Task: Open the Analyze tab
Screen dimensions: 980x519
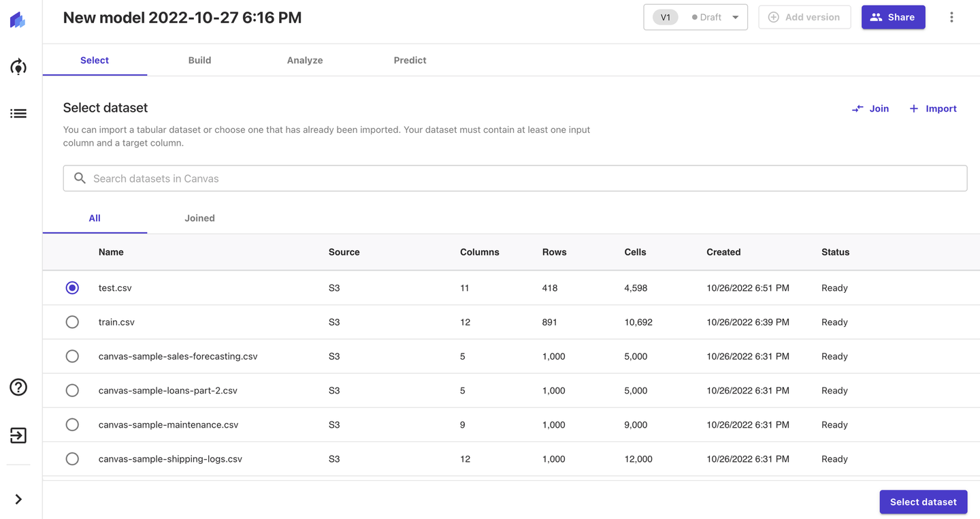Action: coord(305,60)
